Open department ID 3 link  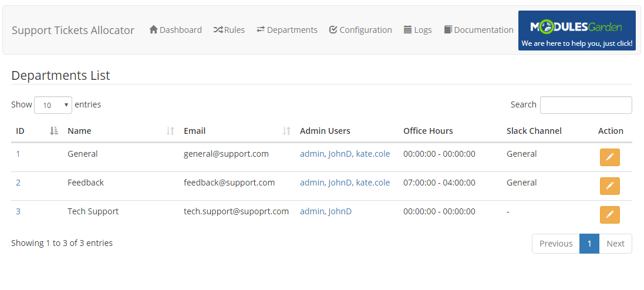coord(18,211)
